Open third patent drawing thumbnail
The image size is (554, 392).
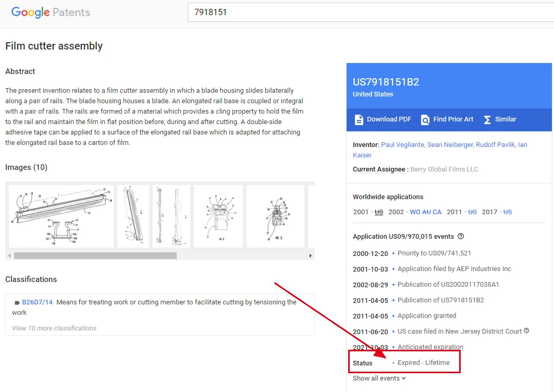[171, 216]
